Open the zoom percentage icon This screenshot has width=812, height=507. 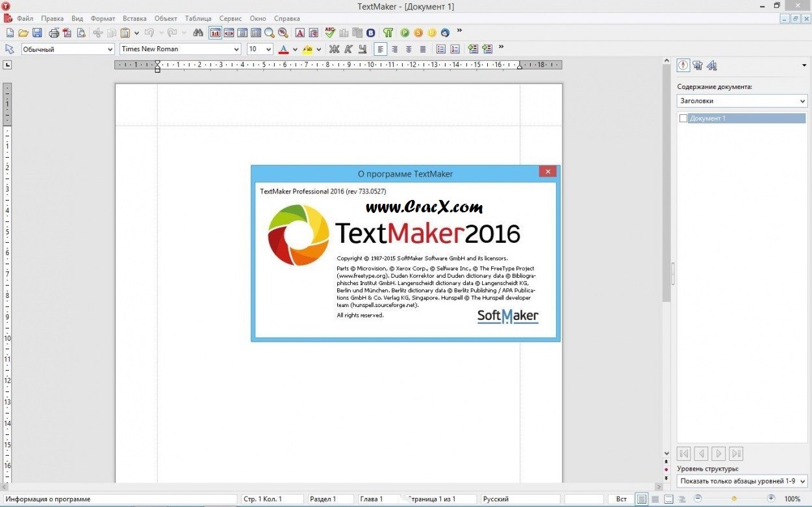click(283, 32)
